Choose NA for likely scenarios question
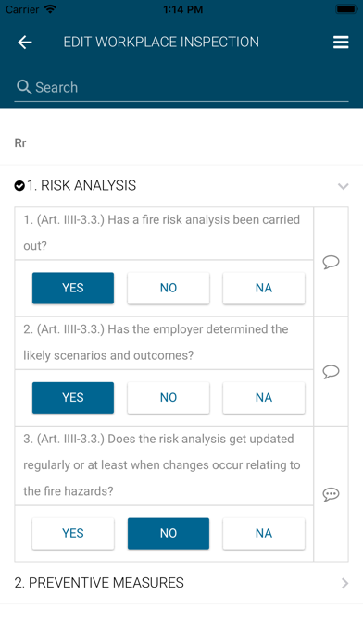Image resolution: width=363 pixels, height=644 pixels. click(264, 398)
